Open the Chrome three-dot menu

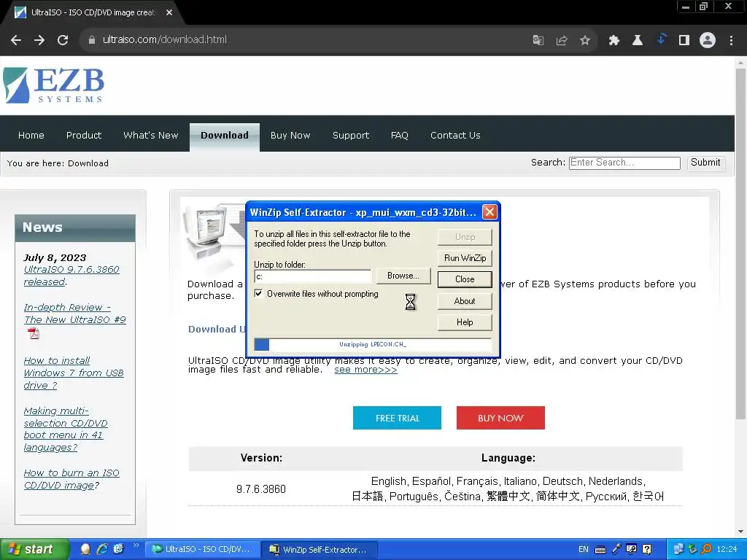click(x=731, y=40)
